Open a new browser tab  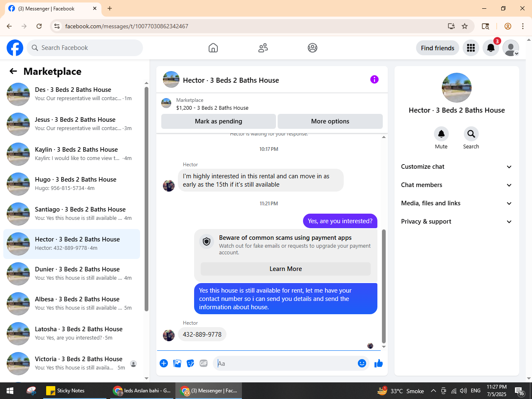pos(110,8)
